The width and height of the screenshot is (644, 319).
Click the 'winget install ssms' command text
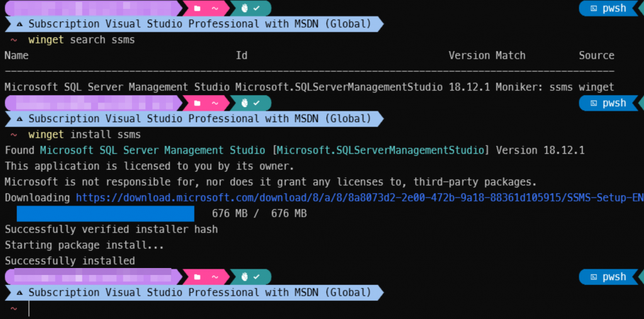(84, 135)
